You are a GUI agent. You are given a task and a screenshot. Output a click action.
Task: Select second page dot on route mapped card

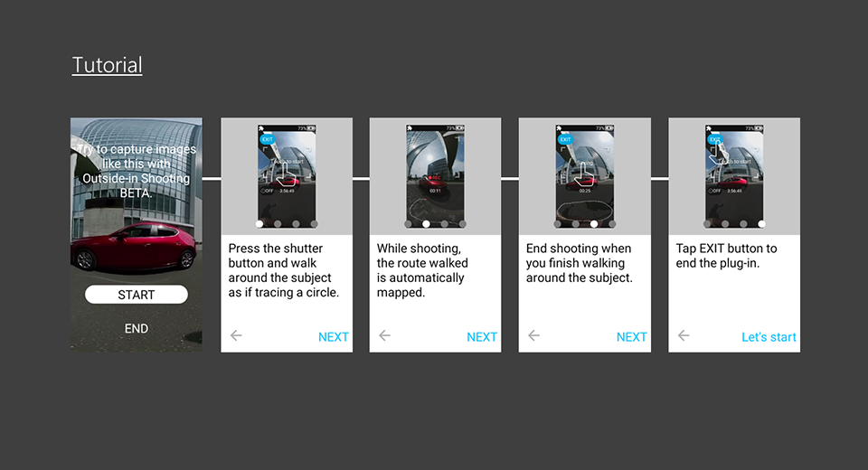coord(426,224)
